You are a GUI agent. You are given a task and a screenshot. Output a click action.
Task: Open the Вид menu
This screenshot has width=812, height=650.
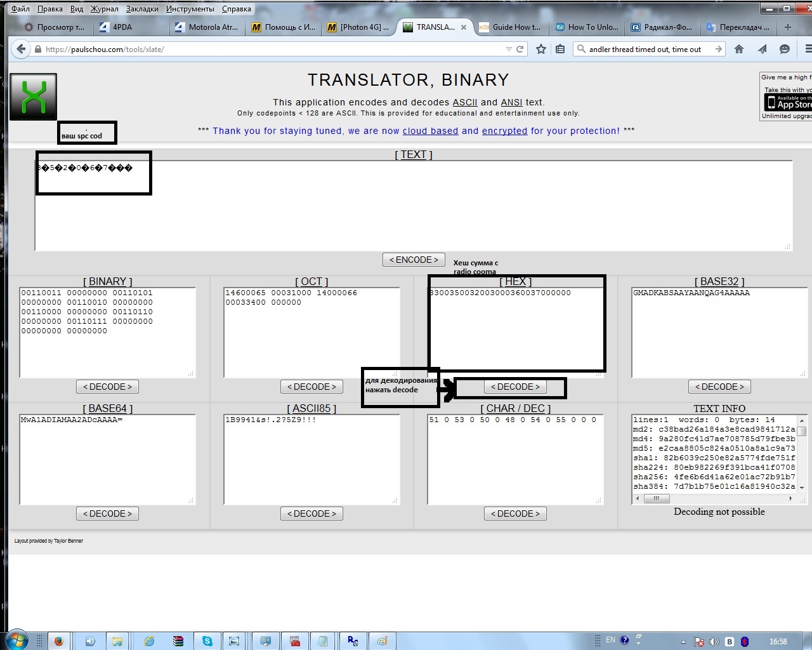[x=76, y=9]
